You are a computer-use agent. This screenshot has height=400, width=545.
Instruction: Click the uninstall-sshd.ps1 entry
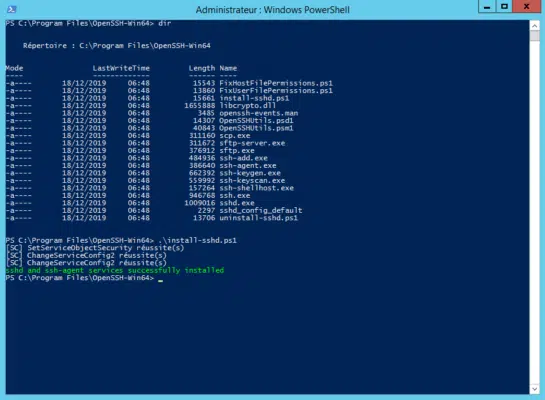pyautogui.click(x=258, y=218)
